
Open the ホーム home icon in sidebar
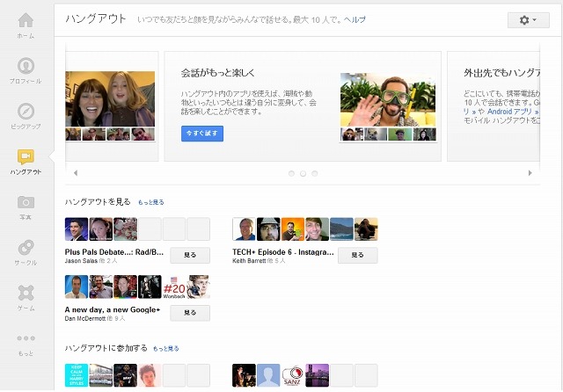click(26, 20)
